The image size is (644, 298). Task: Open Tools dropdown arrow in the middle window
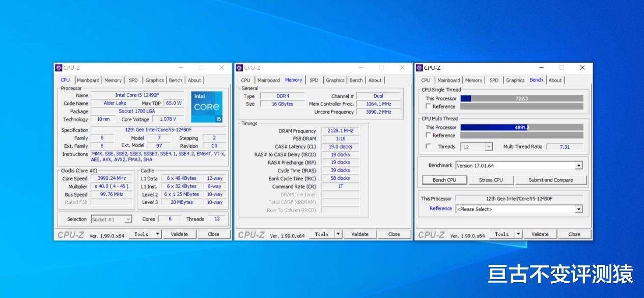point(338,234)
